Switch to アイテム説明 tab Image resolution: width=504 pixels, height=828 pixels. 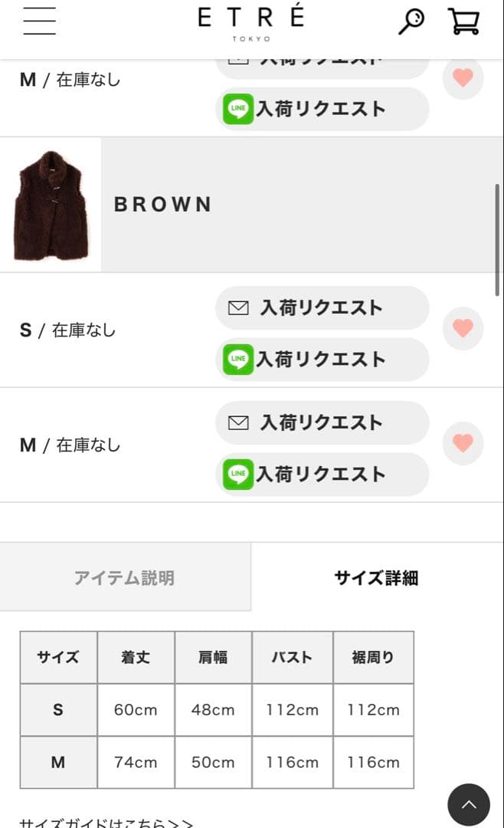tap(125, 577)
